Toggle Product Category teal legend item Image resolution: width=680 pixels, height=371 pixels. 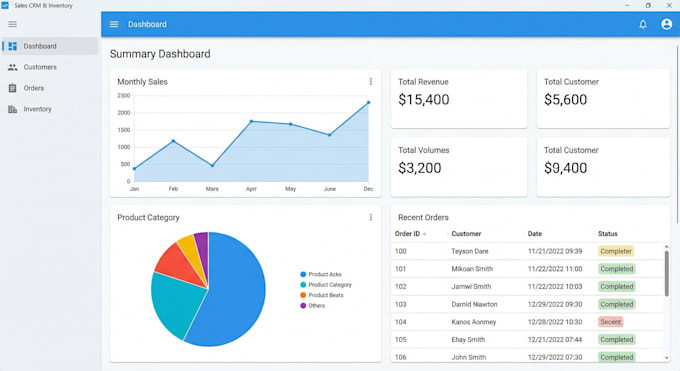pyautogui.click(x=326, y=285)
